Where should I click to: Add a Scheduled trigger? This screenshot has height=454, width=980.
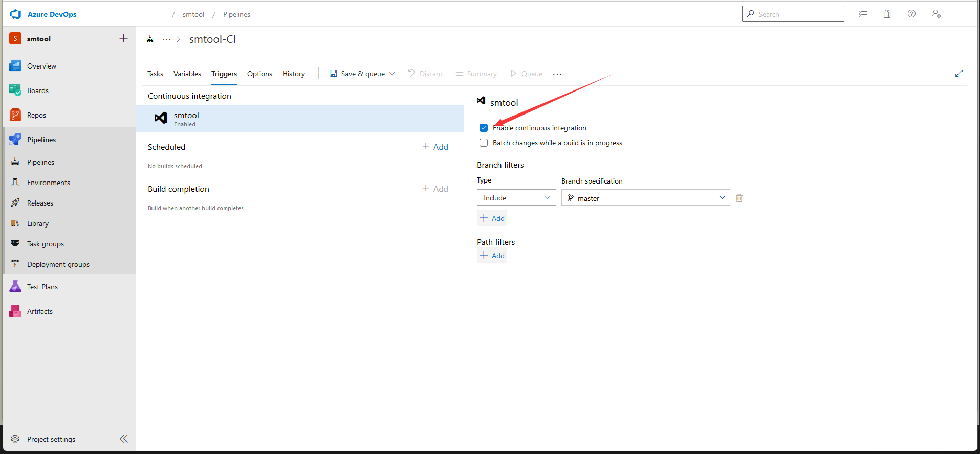click(x=435, y=147)
